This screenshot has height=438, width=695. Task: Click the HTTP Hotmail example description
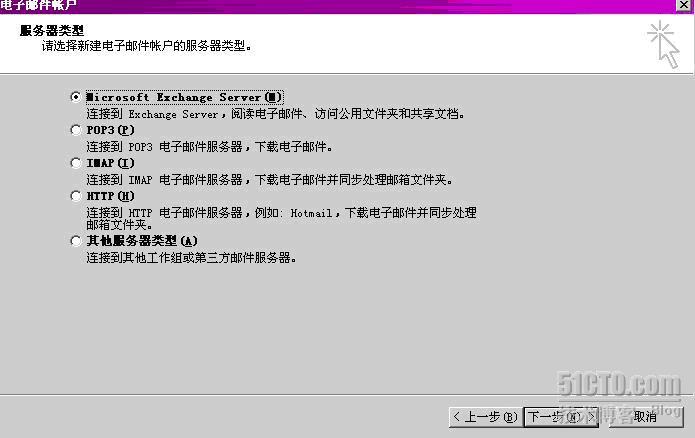coord(281,218)
